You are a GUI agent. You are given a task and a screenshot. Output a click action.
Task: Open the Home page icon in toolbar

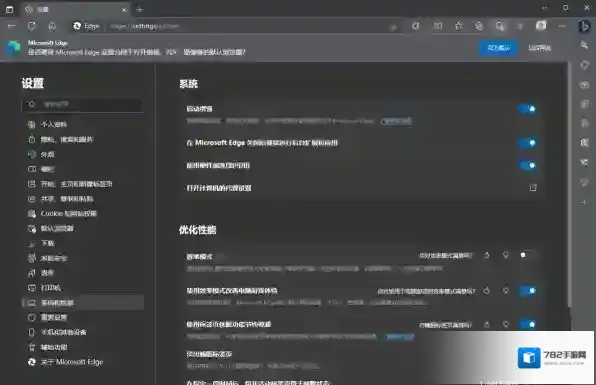[52, 26]
